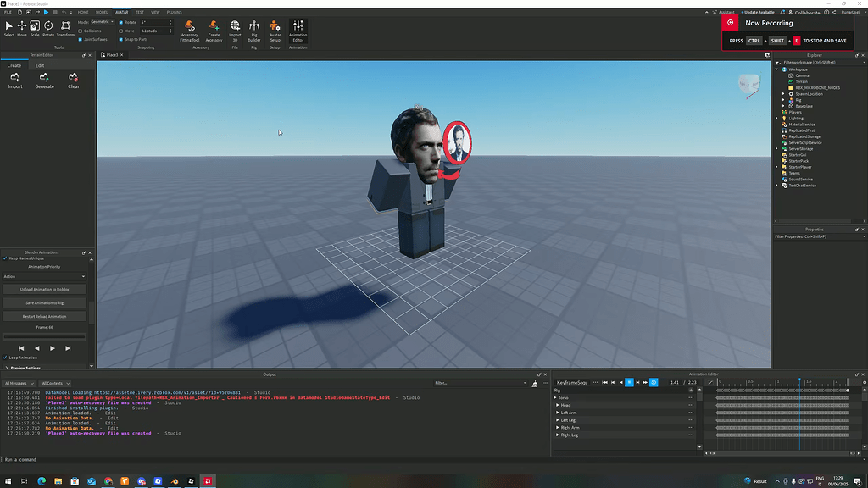
Task: Toggle the Loop Animation checkbox
Action: (5, 358)
